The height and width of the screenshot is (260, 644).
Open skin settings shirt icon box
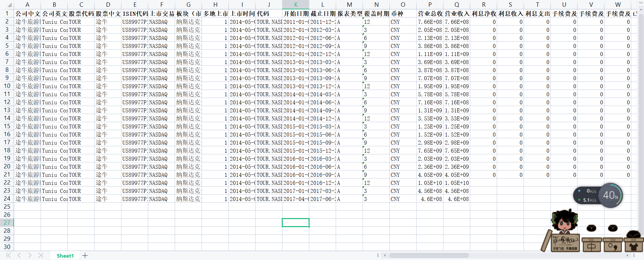point(634,246)
